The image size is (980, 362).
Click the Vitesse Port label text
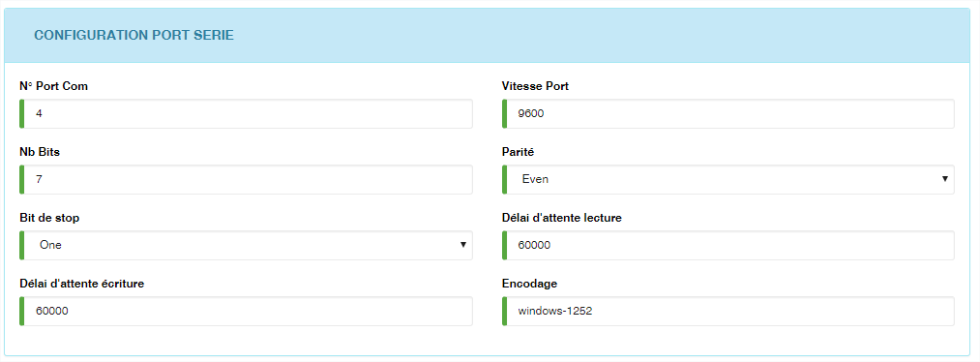[536, 86]
